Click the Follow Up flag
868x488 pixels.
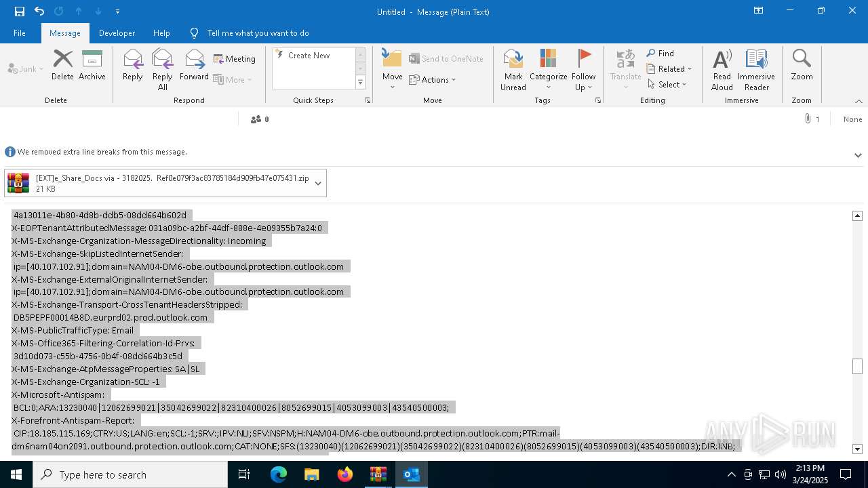point(583,69)
